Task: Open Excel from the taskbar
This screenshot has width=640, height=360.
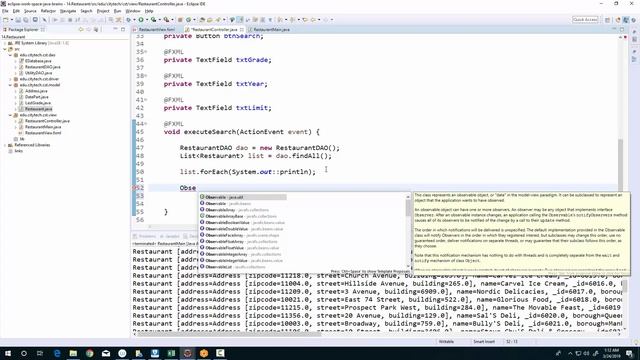Action: 171,353
